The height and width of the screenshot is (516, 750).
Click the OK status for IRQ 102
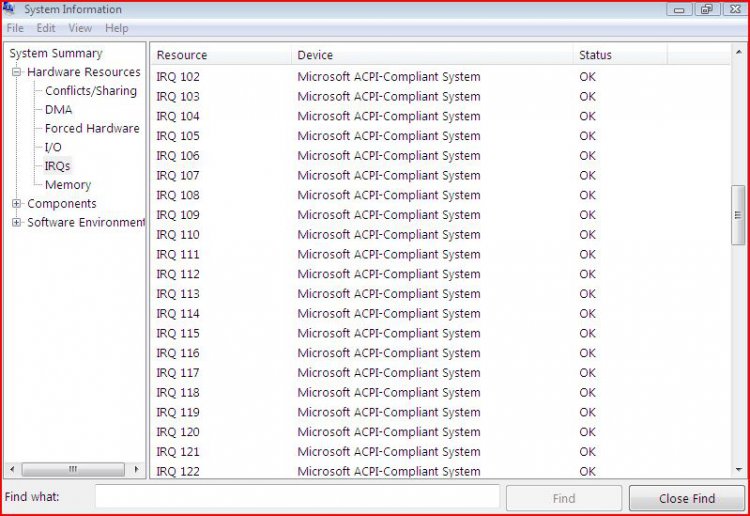(x=587, y=77)
